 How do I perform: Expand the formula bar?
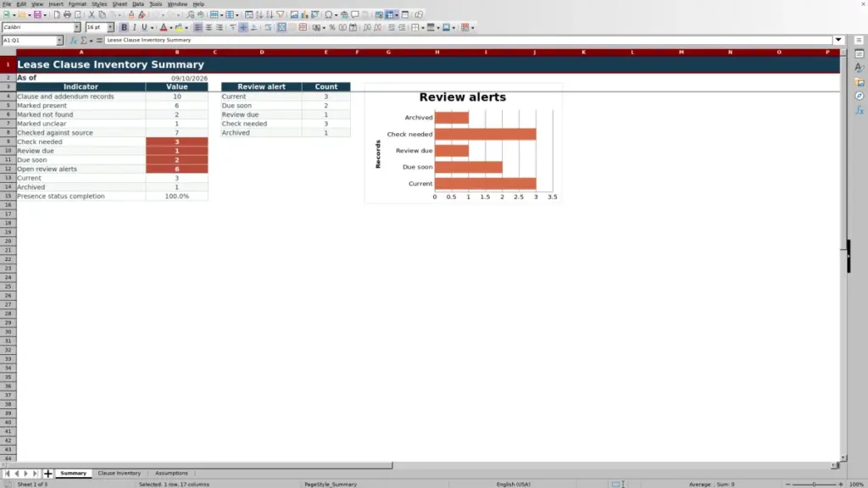point(838,40)
